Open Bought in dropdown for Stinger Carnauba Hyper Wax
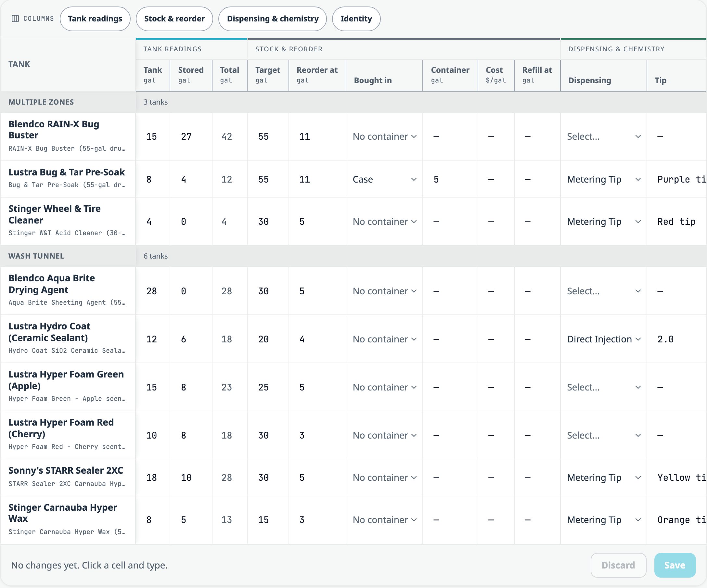This screenshot has height=588, width=707. click(384, 520)
